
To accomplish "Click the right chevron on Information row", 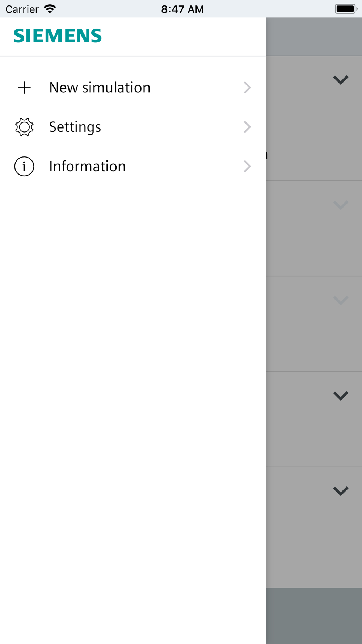I will (247, 166).
